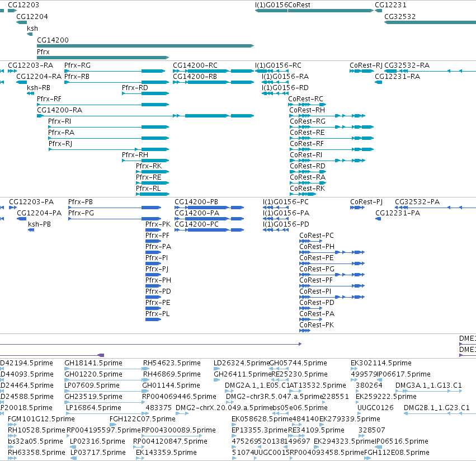The width and height of the screenshot is (476, 461).
Task: Click the Pfrx gene label
Action: pyautogui.click(x=43, y=52)
